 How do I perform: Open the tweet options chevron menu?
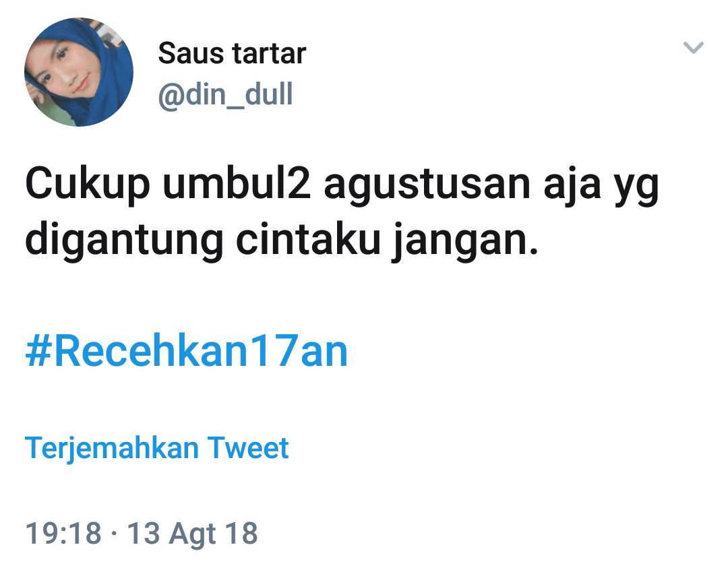tap(693, 47)
